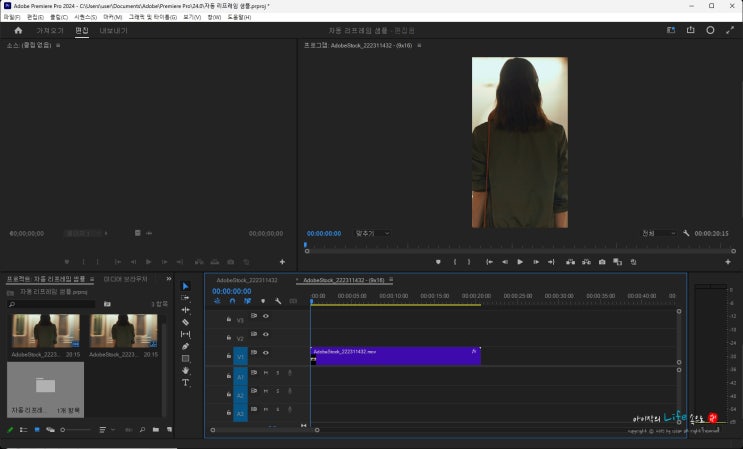Mute audio track A1
The width and height of the screenshot is (743, 449).
[265, 373]
